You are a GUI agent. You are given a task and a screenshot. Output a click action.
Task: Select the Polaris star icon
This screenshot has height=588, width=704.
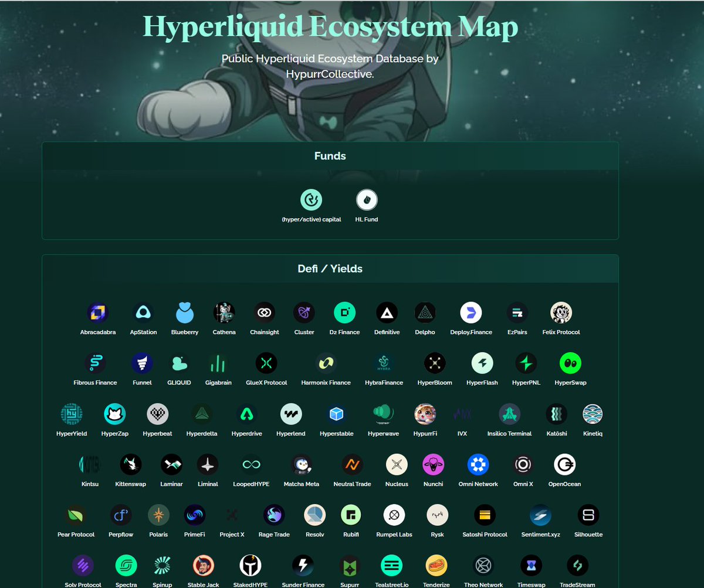click(158, 515)
